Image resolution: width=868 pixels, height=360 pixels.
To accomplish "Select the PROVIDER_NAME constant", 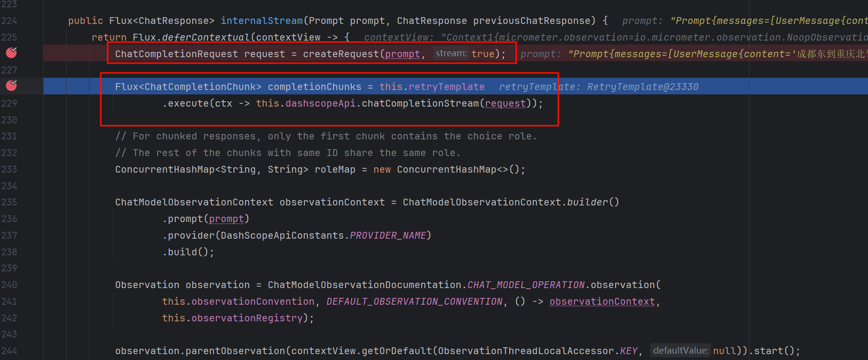I will click(388, 235).
